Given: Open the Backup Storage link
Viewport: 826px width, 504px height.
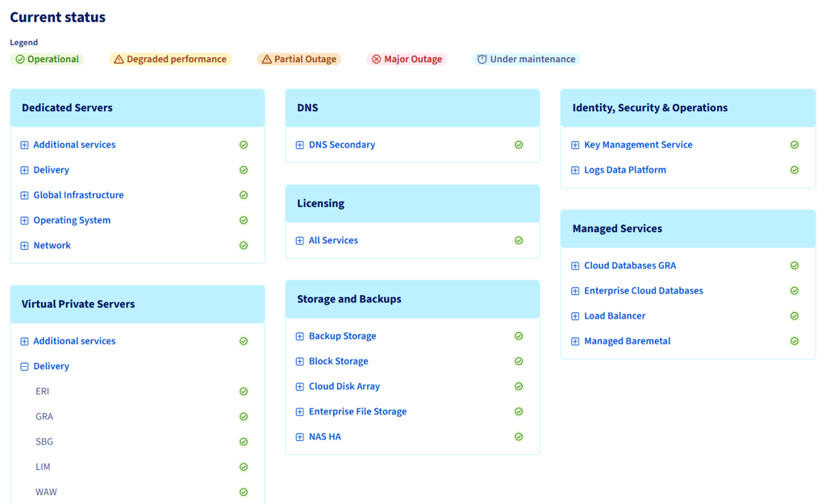Looking at the screenshot, I should point(342,336).
